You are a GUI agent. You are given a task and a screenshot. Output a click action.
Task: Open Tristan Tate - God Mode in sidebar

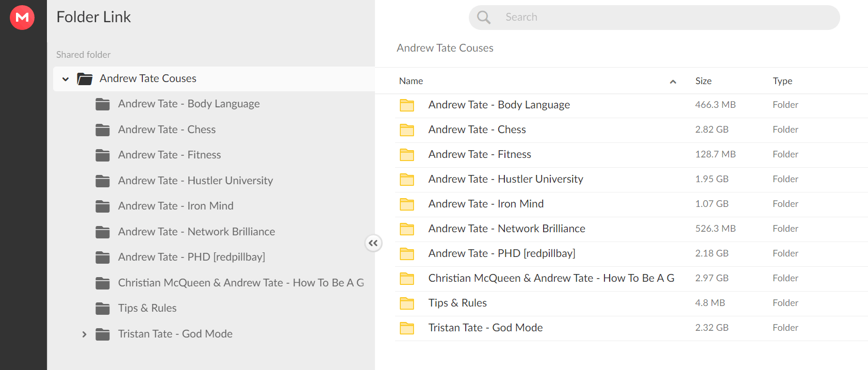(x=175, y=334)
